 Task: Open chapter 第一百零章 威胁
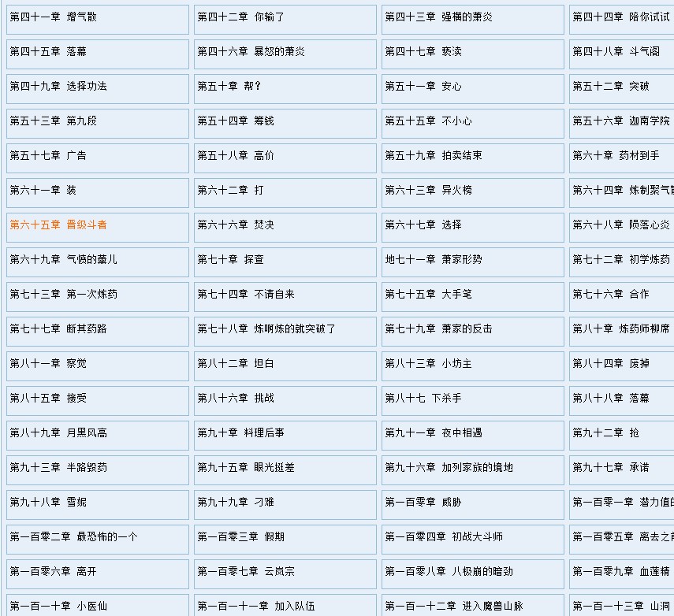click(423, 502)
